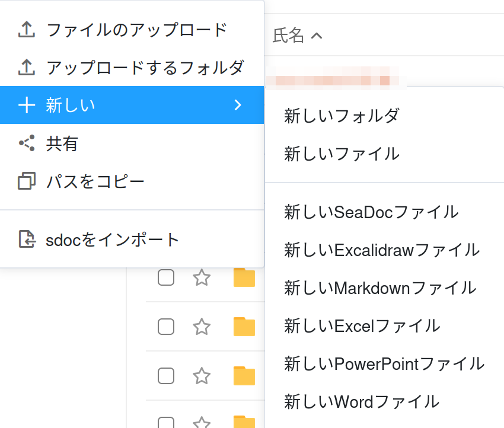
Task: Create a 新しいSeaDocファイル
Action: click(371, 212)
